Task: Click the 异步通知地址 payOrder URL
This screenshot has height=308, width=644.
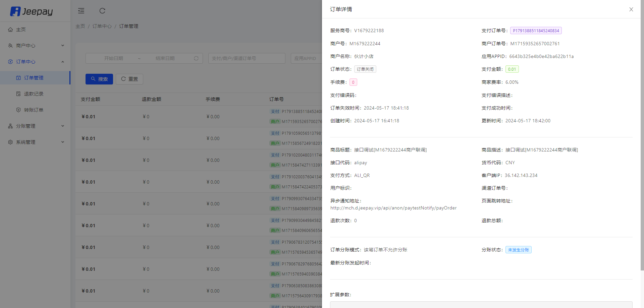Action: click(393, 208)
